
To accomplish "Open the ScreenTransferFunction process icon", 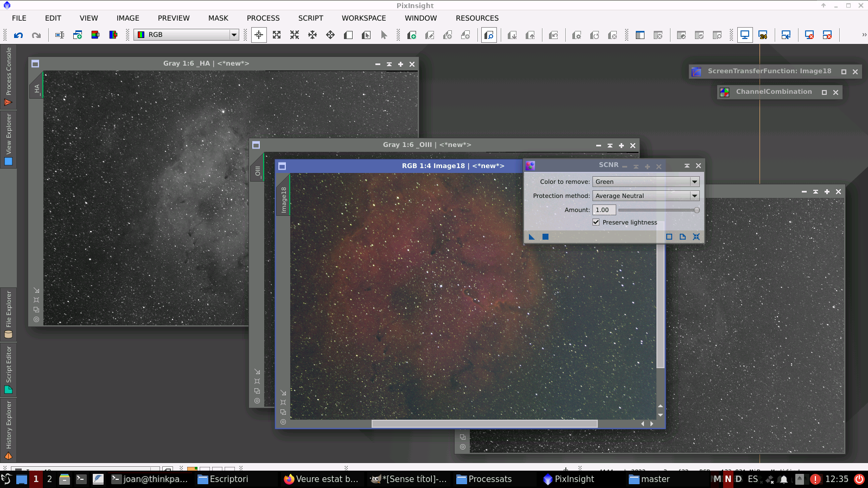I will coord(696,71).
